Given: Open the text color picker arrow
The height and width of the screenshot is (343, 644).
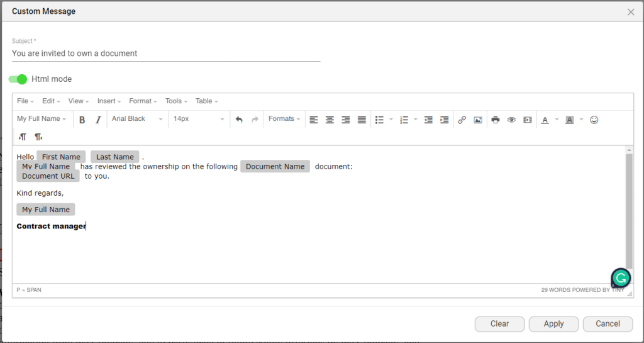Looking at the screenshot, I should point(557,120).
